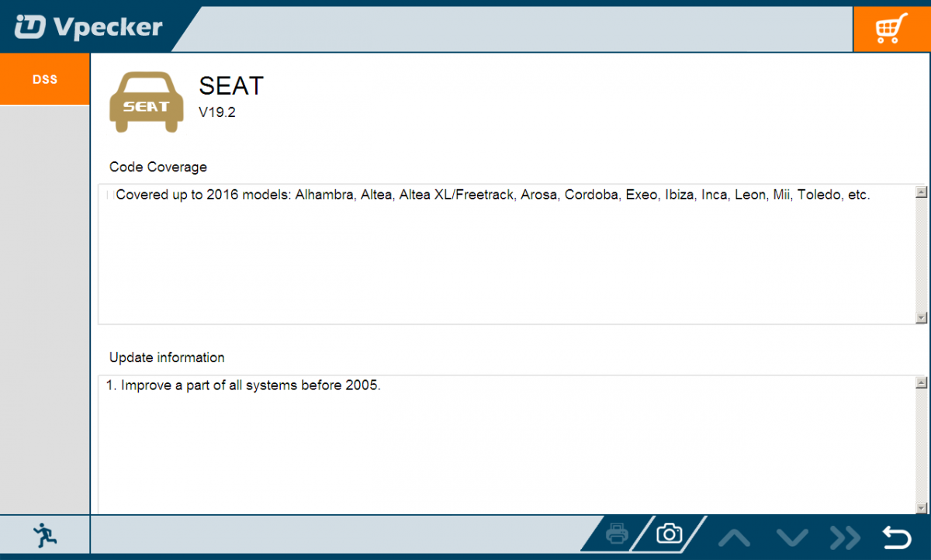Click the running man exit icon
This screenshot has height=560, width=931.
(45, 535)
